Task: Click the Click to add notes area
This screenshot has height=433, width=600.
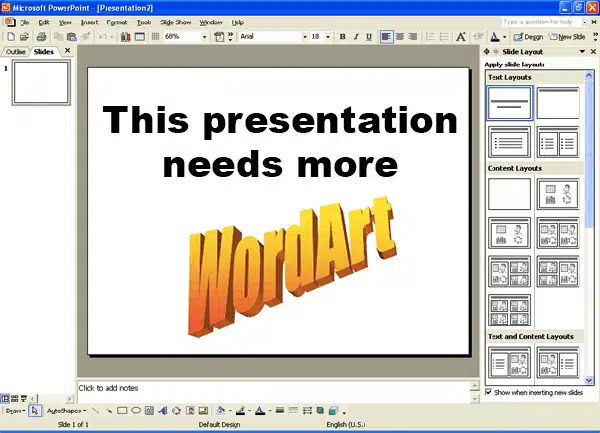Action: click(x=274, y=391)
